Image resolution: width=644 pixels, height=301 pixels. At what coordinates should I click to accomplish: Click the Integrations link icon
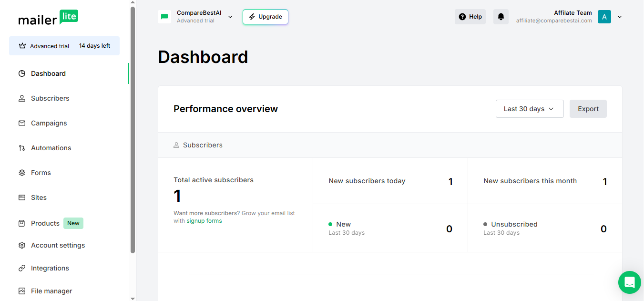click(x=22, y=268)
